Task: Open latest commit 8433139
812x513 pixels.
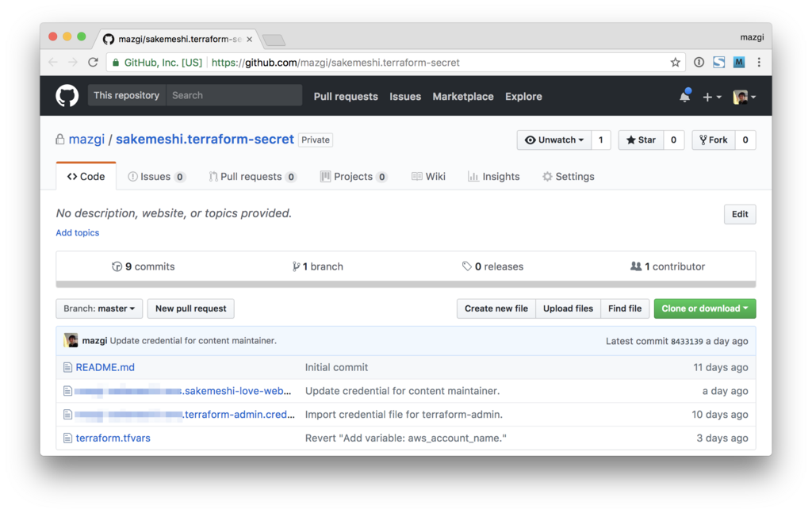Action: coord(687,342)
